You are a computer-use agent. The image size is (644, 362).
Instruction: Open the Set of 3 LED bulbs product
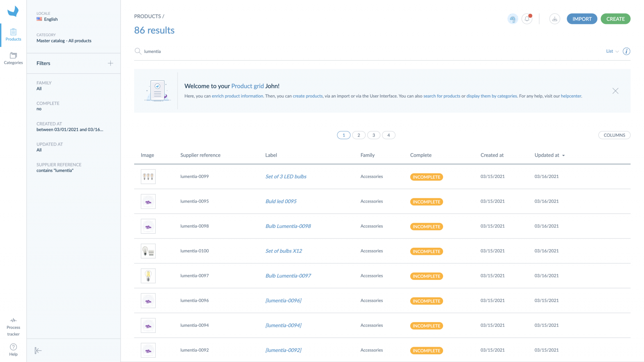pyautogui.click(x=286, y=177)
